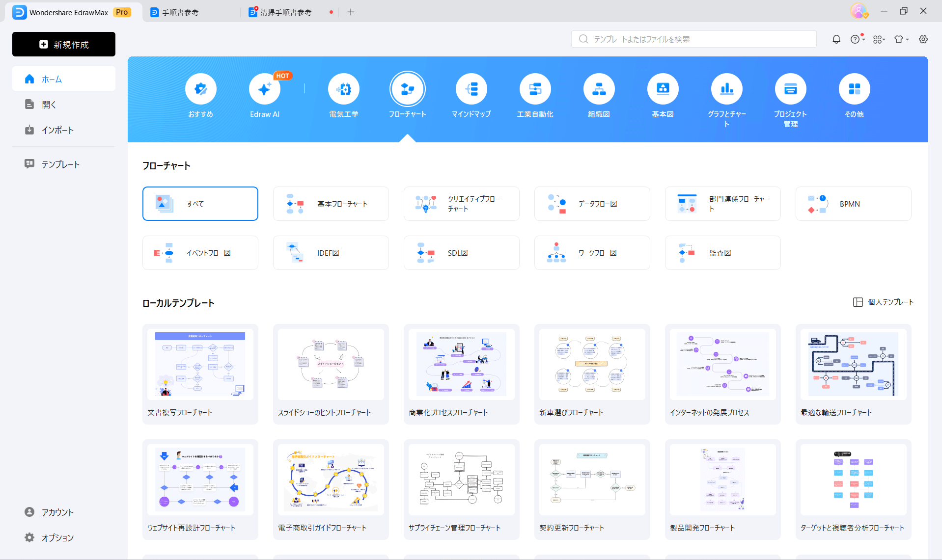
Task: Open the help question mark menu
Action: coord(857,39)
